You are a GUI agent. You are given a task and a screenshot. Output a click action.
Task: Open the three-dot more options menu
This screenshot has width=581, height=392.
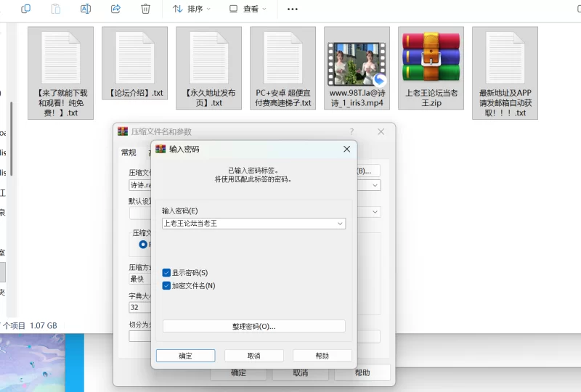tap(293, 9)
